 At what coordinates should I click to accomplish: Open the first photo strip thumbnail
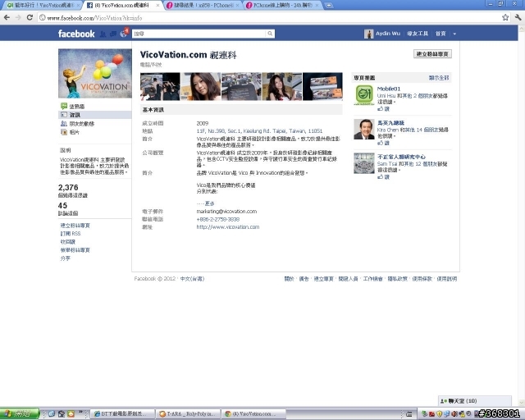[x=160, y=86]
